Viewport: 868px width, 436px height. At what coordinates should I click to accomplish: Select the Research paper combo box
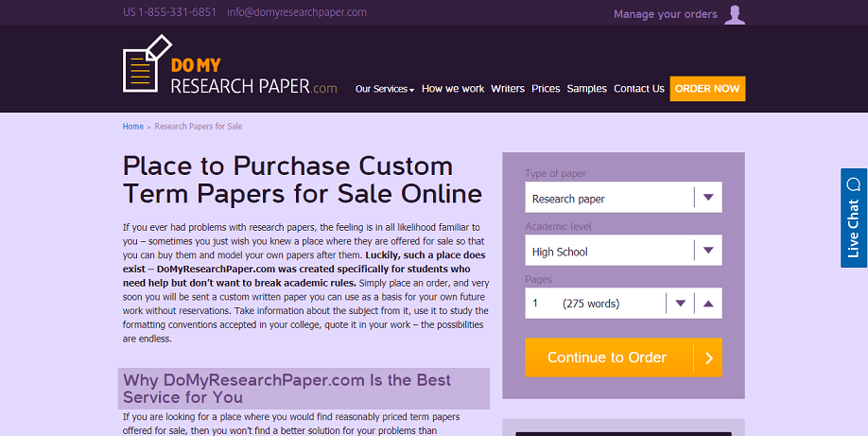tap(623, 198)
